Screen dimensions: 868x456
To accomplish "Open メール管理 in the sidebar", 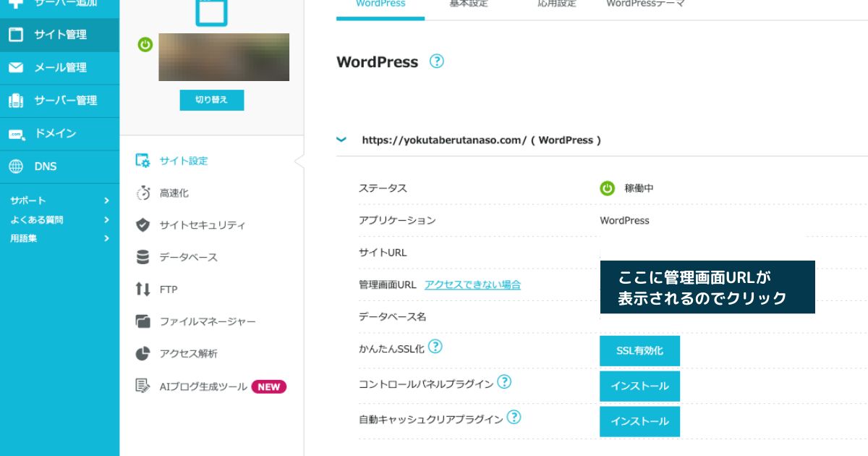I will tap(59, 67).
